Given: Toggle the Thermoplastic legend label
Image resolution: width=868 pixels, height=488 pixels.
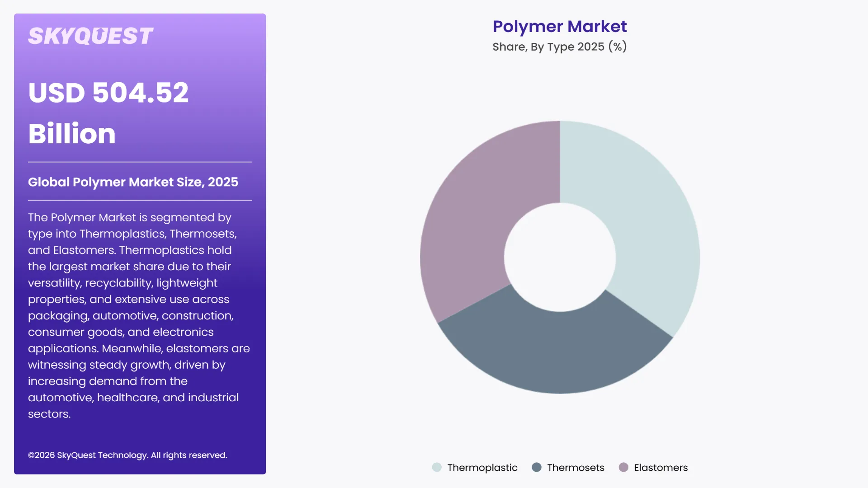Looking at the screenshot, I should point(482,468).
